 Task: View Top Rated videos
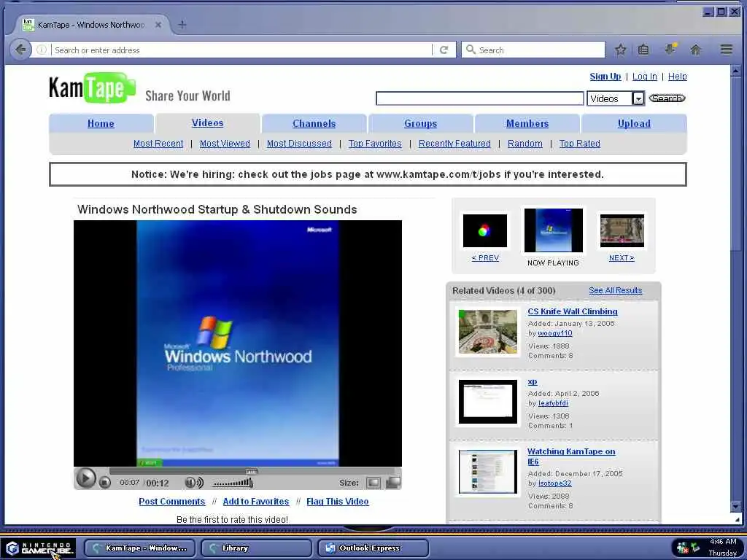[x=580, y=144]
